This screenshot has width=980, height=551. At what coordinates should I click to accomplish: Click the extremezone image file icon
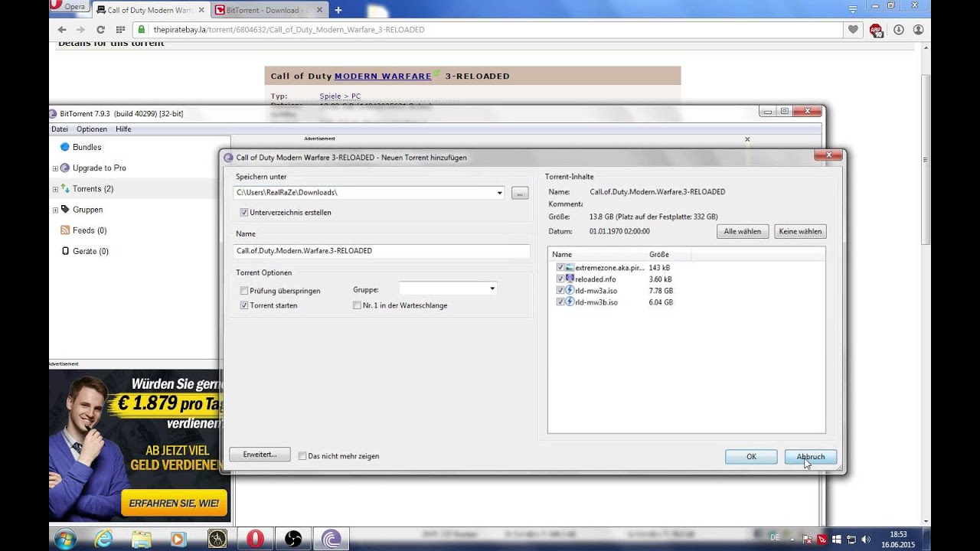point(570,267)
